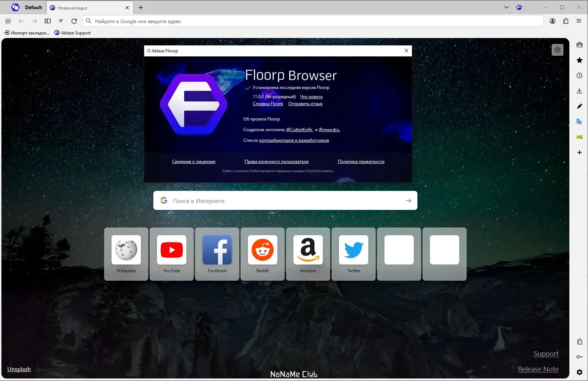Open the extensions puzzle icon in toolbar
Screen dimensions: 588x381
click(566, 21)
